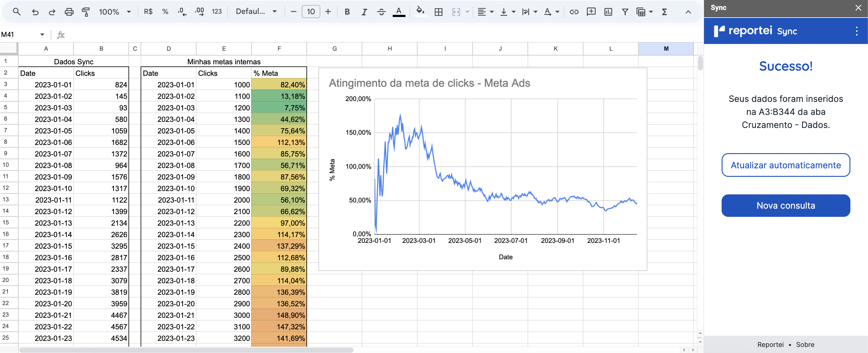
Task: Open the horizontal align dropdown
Action: pos(485,12)
